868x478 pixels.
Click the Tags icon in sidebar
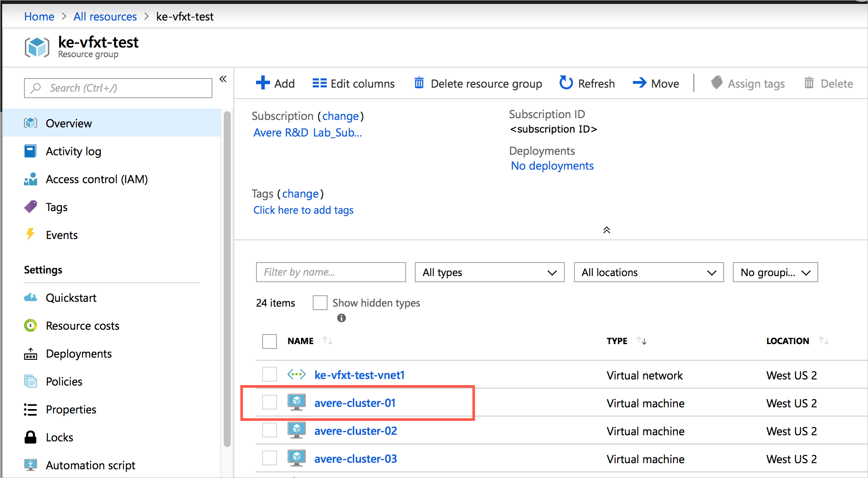(x=32, y=207)
